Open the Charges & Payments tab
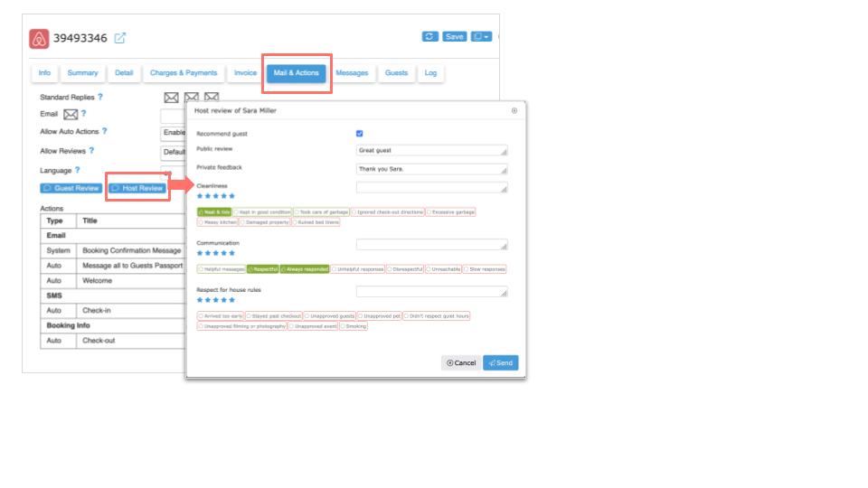The height and width of the screenshot is (488, 868). 184,73
